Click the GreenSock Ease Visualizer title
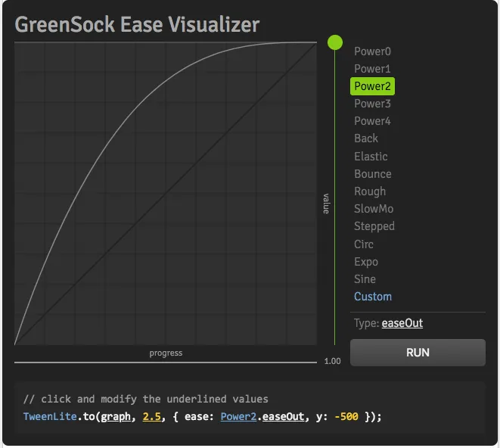500x448 pixels. click(137, 24)
